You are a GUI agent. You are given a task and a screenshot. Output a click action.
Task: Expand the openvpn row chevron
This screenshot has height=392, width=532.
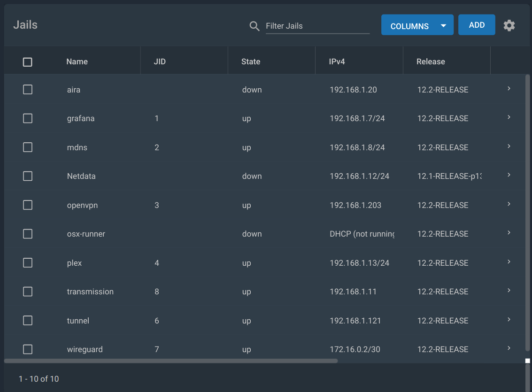[509, 204]
